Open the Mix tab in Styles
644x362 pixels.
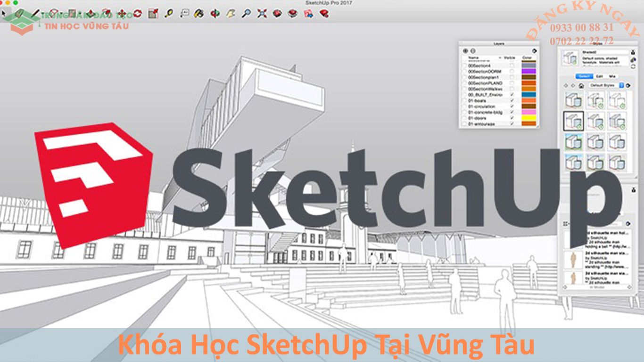point(612,76)
